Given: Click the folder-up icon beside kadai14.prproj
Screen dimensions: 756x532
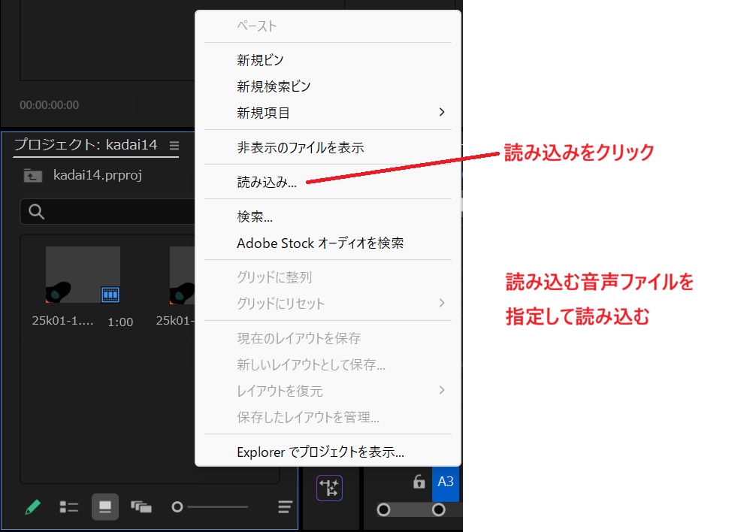Looking at the screenshot, I should 33,176.
